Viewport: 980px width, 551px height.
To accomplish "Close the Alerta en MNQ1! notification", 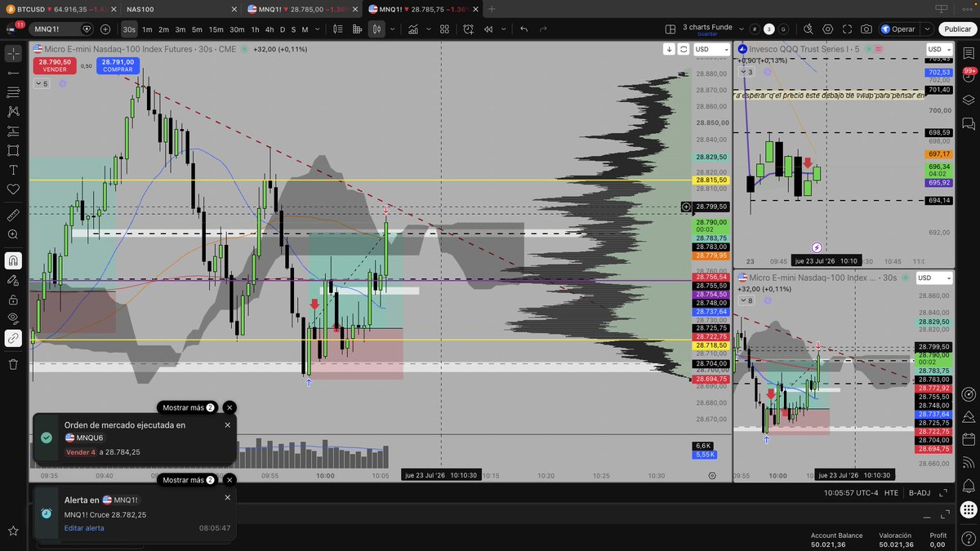I will tap(227, 497).
